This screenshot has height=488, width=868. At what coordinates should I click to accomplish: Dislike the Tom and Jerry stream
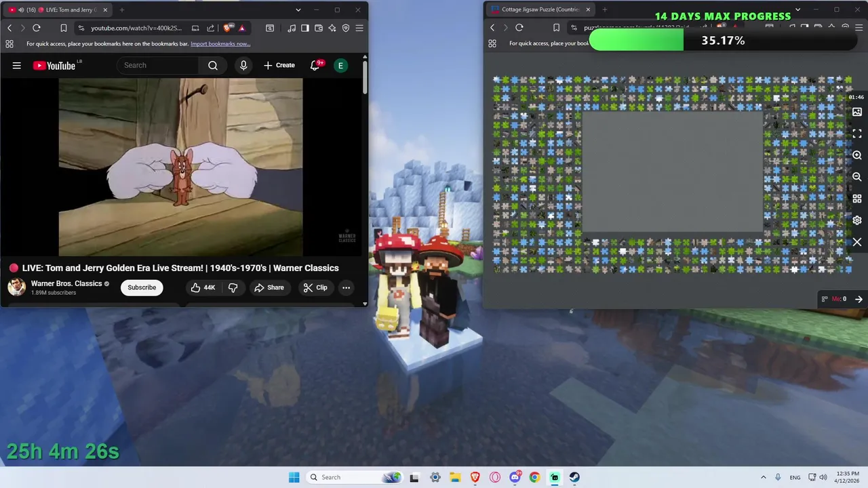(x=233, y=287)
